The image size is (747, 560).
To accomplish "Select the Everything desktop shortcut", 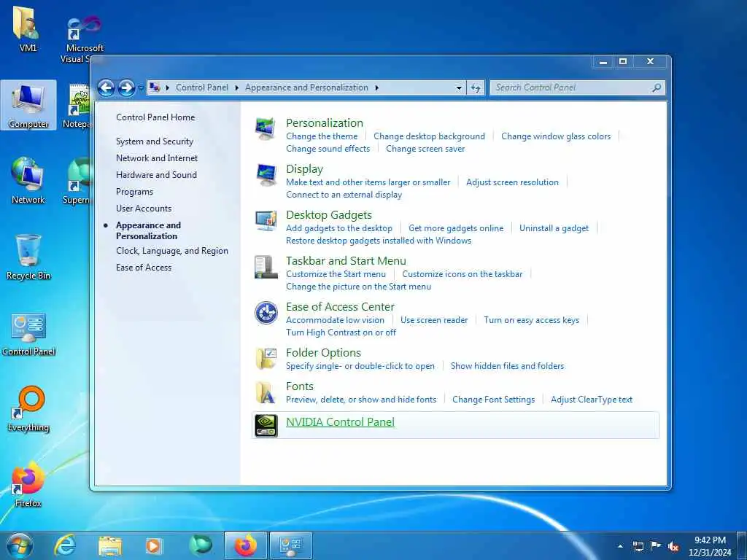I will coord(28,409).
